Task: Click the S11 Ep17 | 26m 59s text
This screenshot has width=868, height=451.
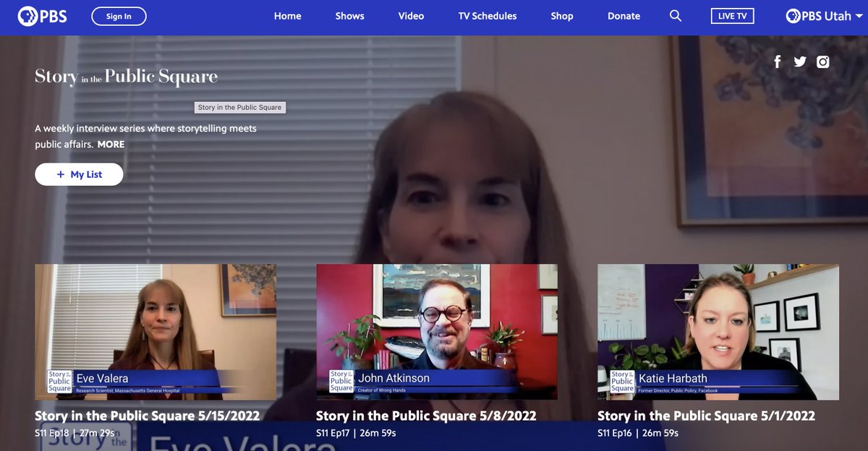Action: pyautogui.click(x=356, y=434)
